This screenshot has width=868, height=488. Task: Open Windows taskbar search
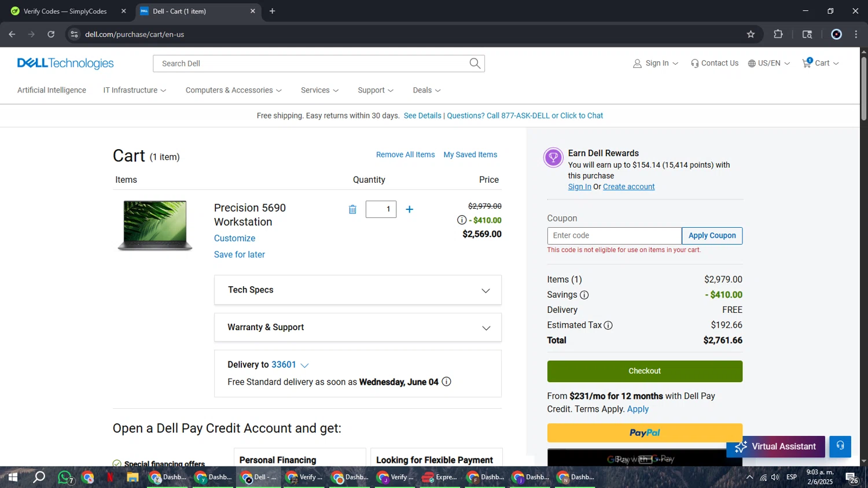click(39, 477)
